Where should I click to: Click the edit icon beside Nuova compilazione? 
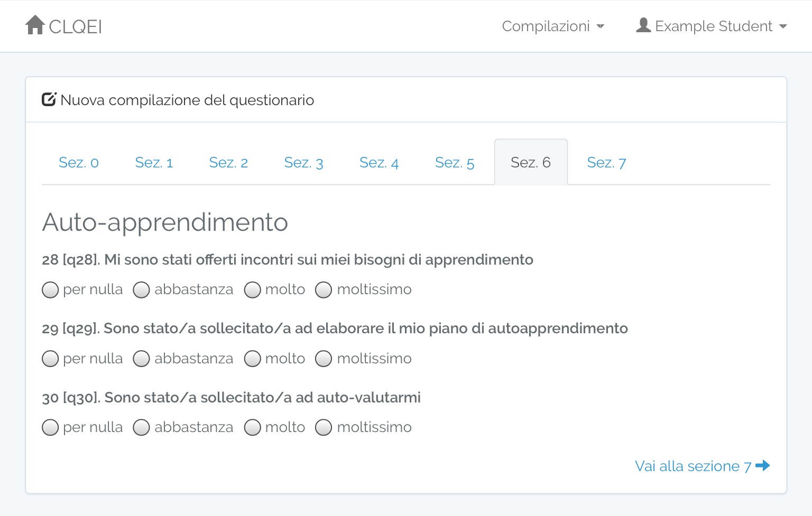click(x=49, y=99)
